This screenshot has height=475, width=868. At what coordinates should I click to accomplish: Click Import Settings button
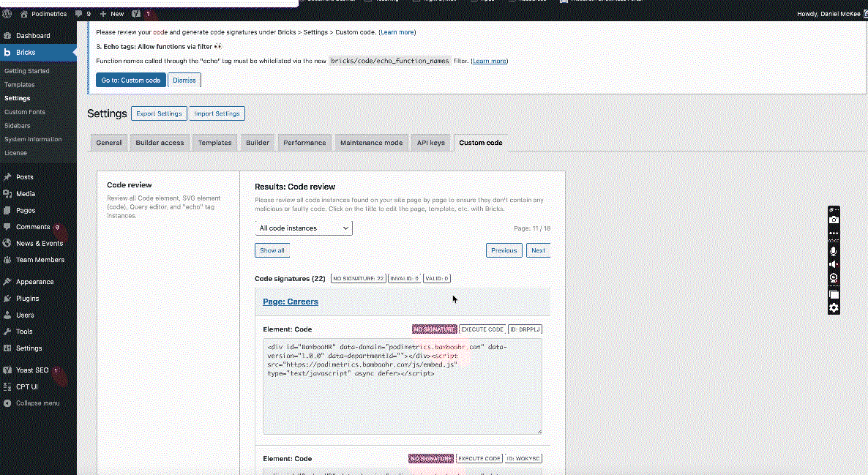[x=217, y=113]
